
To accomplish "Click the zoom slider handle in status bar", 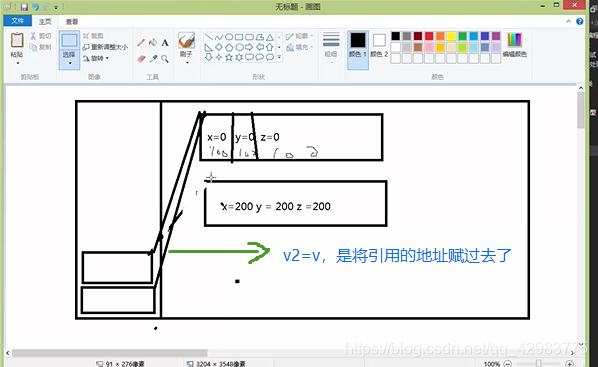I will pyautogui.click(x=539, y=364).
